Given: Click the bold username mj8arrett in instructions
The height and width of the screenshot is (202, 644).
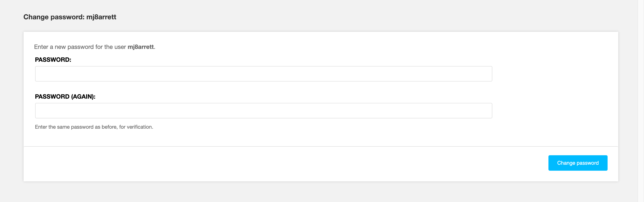Looking at the screenshot, I should click(x=141, y=47).
